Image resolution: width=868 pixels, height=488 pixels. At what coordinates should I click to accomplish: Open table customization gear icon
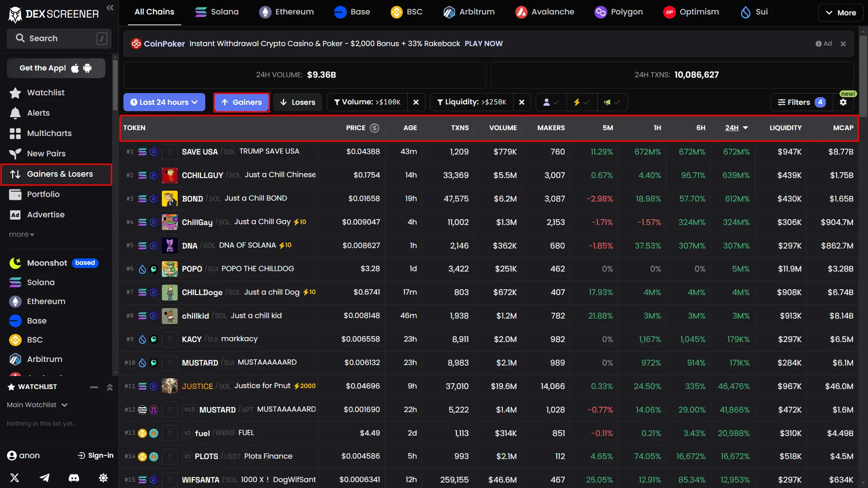(843, 103)
